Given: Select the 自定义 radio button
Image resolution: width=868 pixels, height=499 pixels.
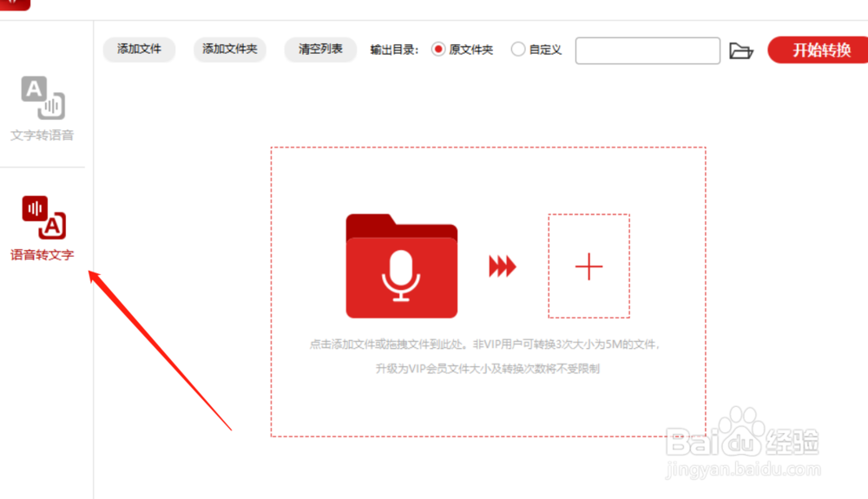Looking at the screenshot, I should [x=517, y=49].
